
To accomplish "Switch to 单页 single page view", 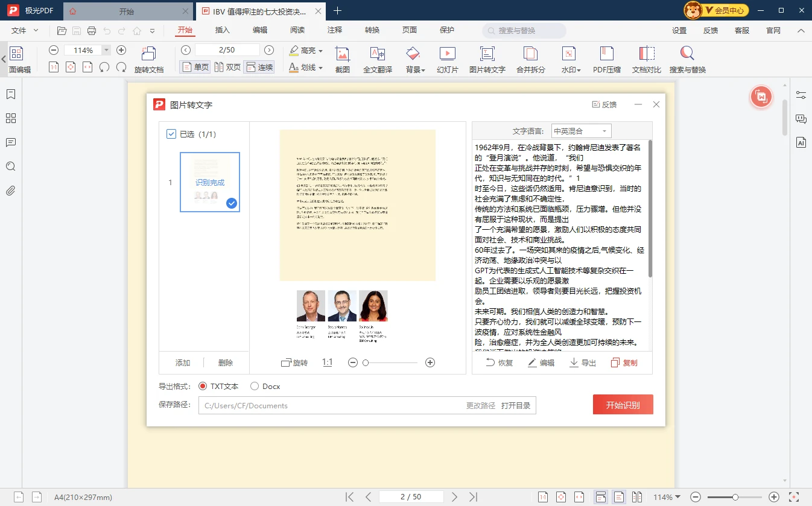I will pos(195,67).
